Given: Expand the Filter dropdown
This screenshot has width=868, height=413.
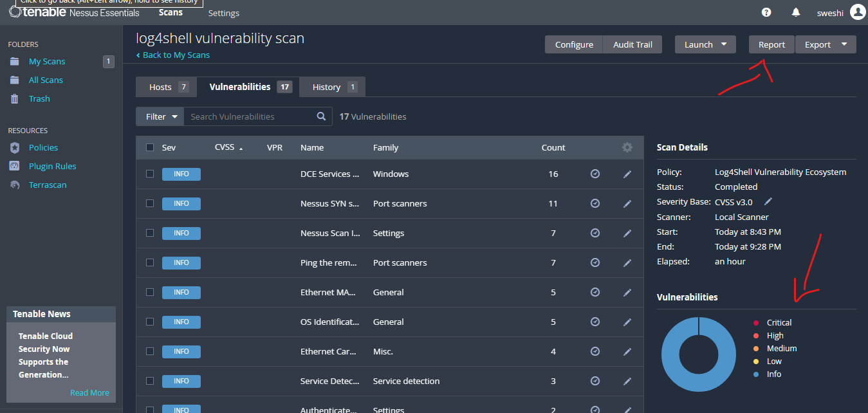Looking at the screenshot, I should click(160, 116).
